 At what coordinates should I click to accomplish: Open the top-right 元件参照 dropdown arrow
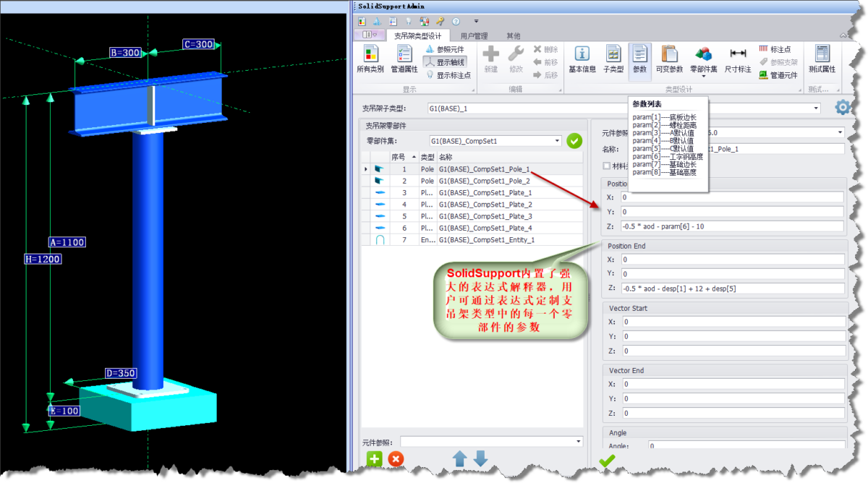(840, 133)
